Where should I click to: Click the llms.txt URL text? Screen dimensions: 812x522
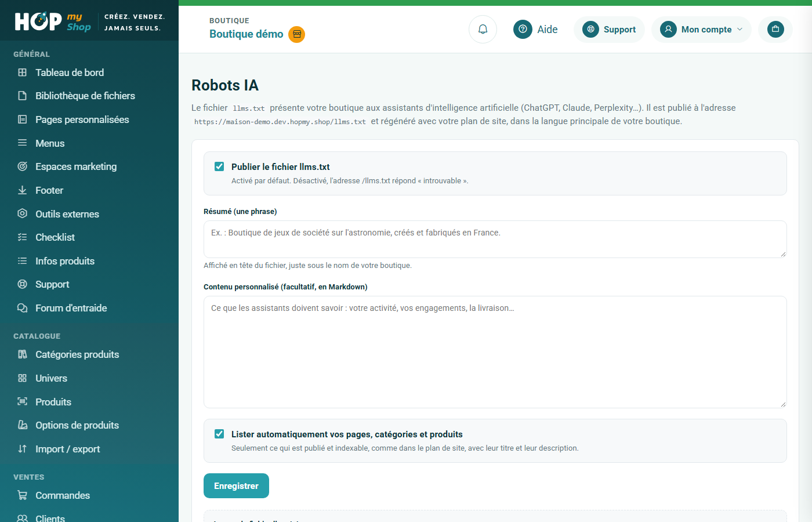[x=280, y=122]
